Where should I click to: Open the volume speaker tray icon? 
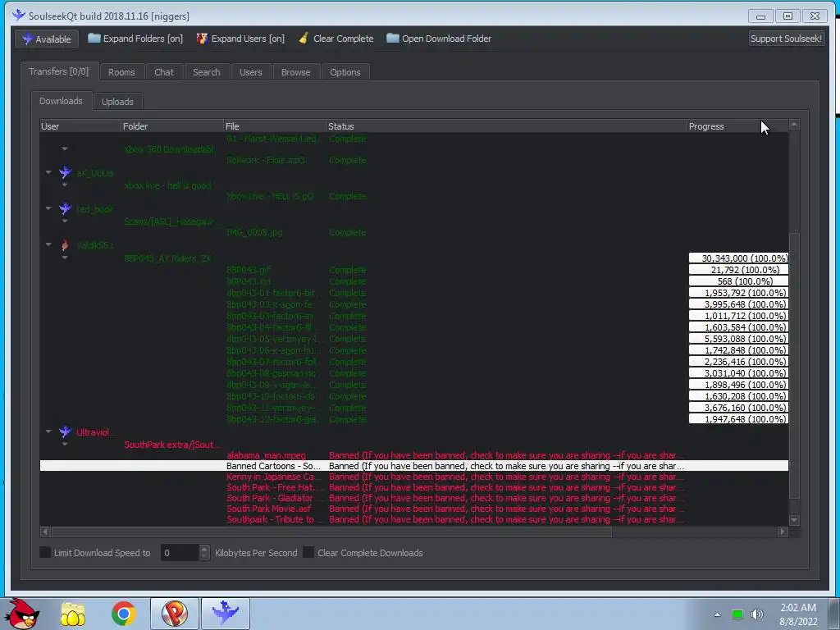pyautogui.click(x=757, y=614)
